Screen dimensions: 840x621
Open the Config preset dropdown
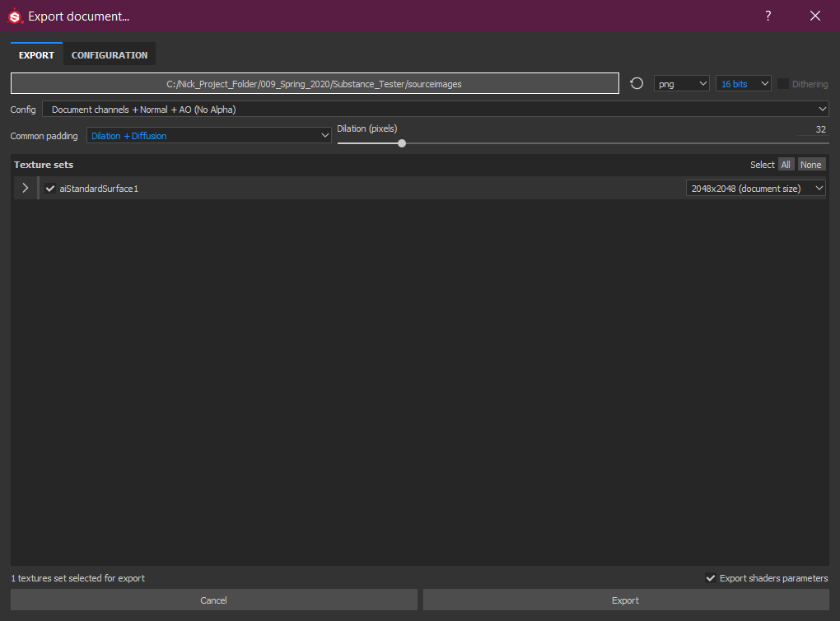point(435,110)
